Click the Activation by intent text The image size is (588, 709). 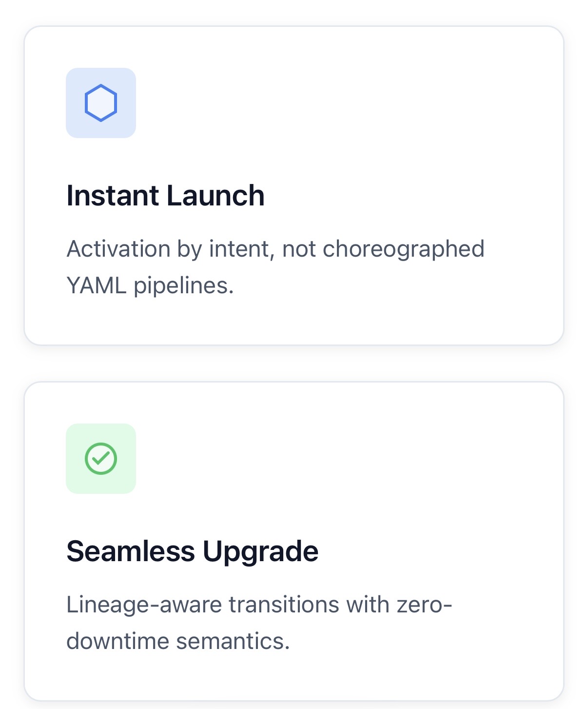click(276, 249)
